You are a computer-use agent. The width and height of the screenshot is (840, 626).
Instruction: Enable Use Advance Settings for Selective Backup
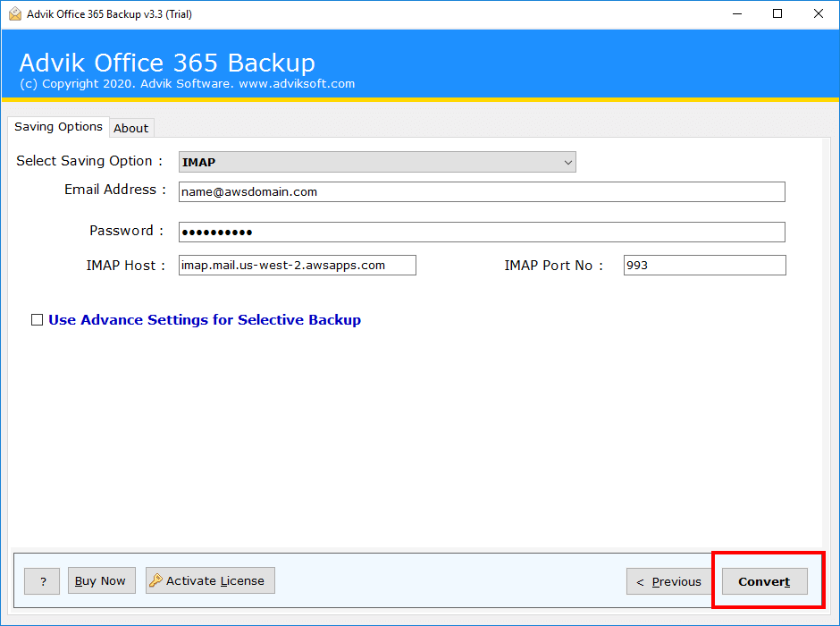pos(37,320)
